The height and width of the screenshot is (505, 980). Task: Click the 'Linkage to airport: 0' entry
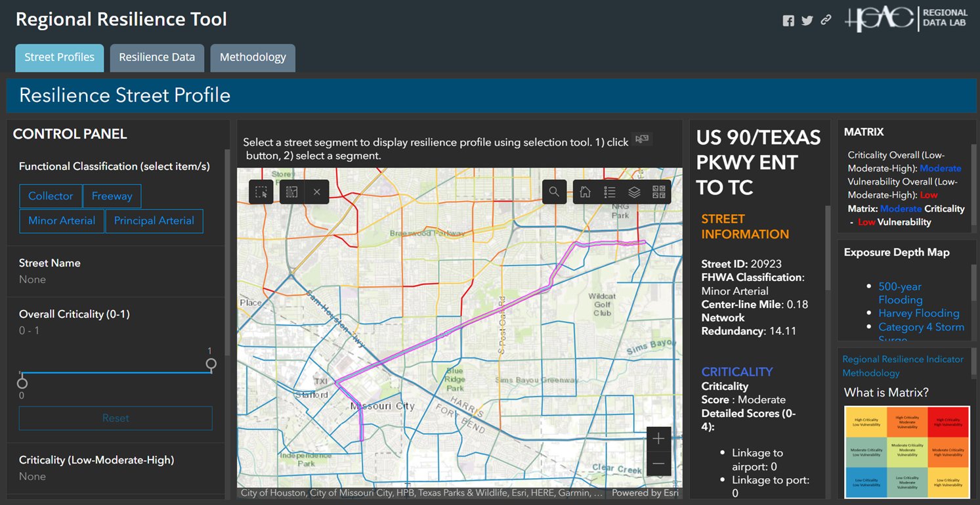(x=758, y=460)
